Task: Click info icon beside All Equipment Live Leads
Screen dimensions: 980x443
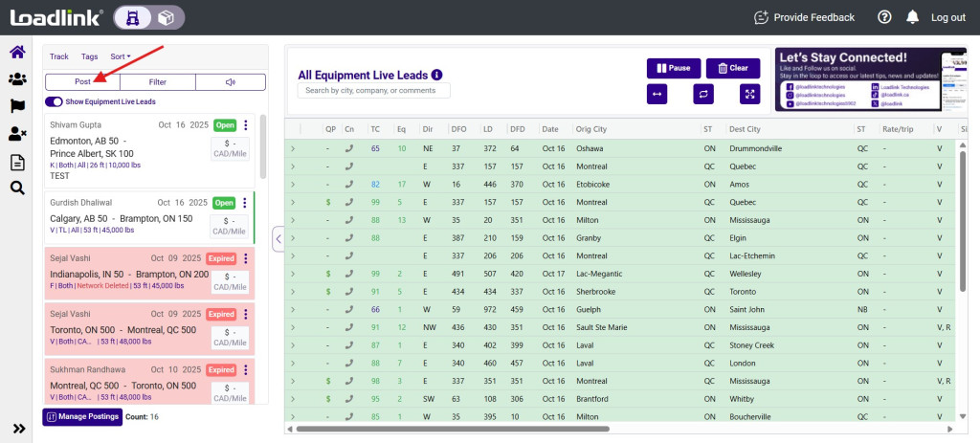Action: coord(437,75)
